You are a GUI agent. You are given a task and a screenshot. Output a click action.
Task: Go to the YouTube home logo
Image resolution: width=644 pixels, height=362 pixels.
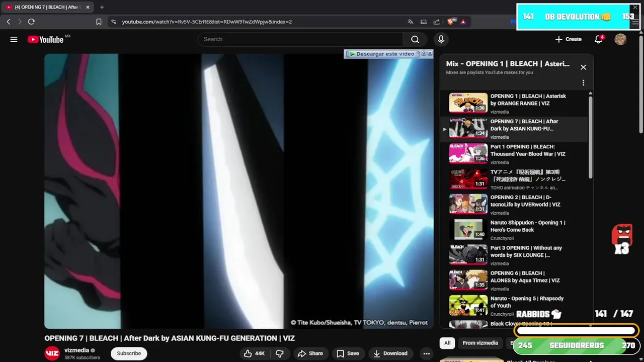click(45, 39)
